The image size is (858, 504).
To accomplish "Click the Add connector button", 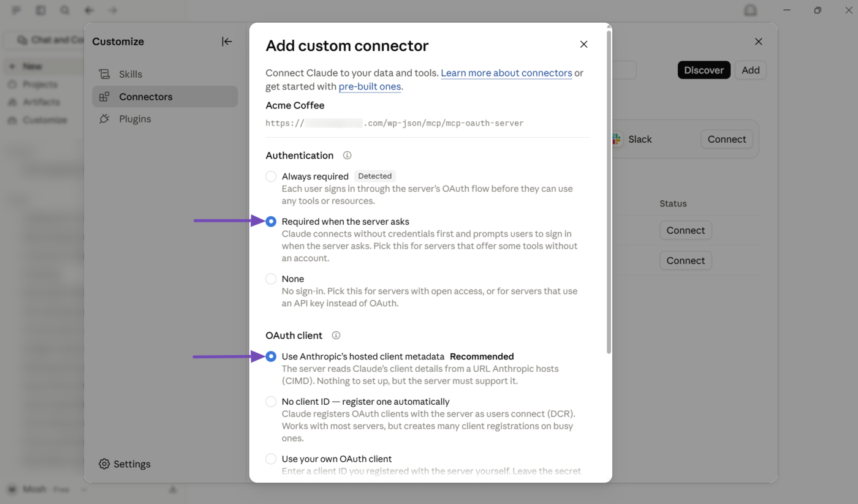I will [x=750, y=70].
